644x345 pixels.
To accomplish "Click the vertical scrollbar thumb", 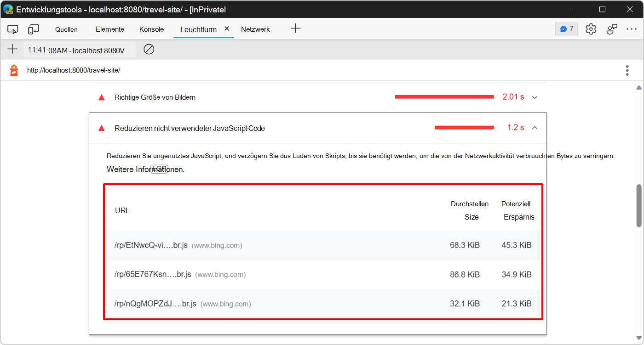I will 638,205.
